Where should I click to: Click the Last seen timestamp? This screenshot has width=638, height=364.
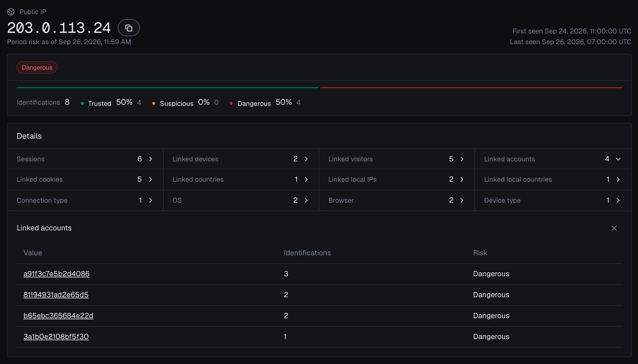pyautogui.click(x=571, y=42)
